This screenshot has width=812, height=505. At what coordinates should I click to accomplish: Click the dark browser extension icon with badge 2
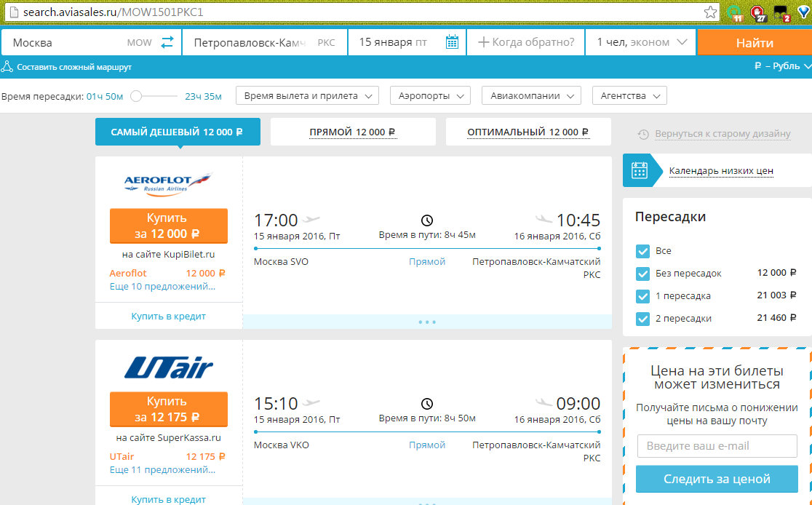pyautogui.click(x=781, y=13)
